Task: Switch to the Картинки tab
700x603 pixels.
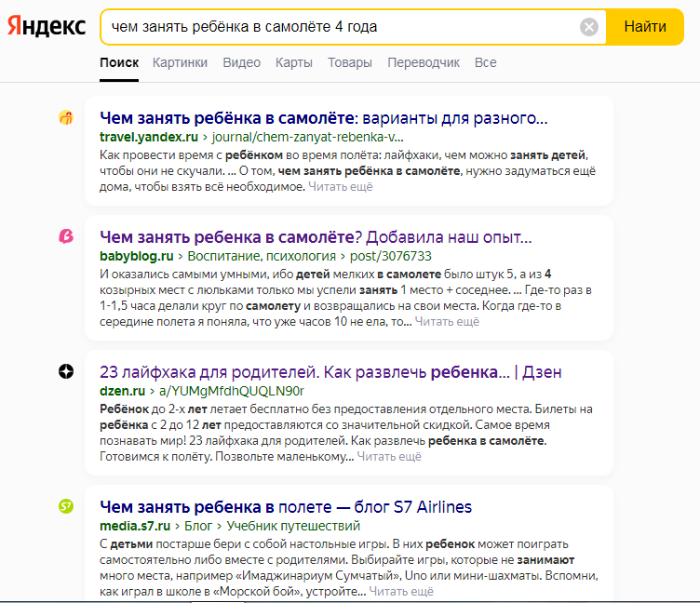Action: click(x=180, y=62)
